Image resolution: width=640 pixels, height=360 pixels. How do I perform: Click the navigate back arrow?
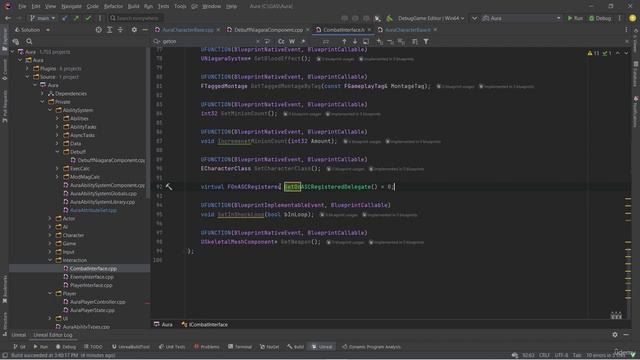(x=8, y=18)
